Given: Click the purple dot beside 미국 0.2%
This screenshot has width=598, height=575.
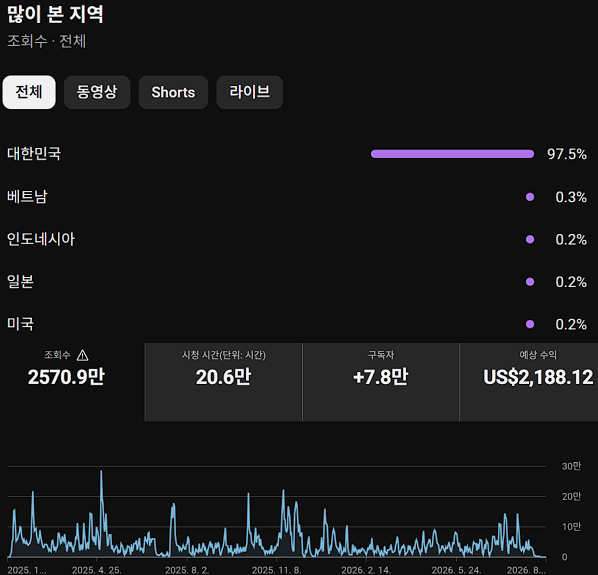Looking at the screenshot, I should 530,324.
